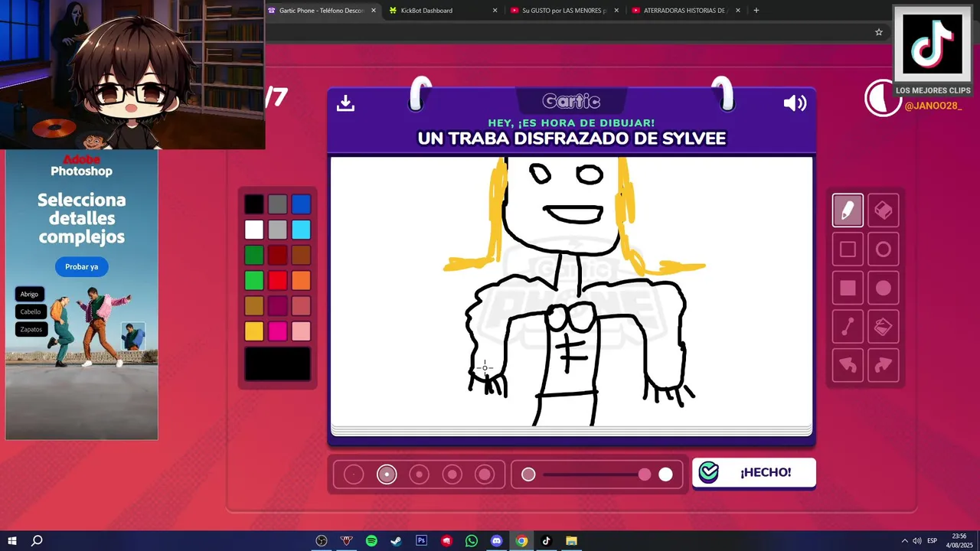
Task: Pick the bright red color swatch
Action: (278, 280)
